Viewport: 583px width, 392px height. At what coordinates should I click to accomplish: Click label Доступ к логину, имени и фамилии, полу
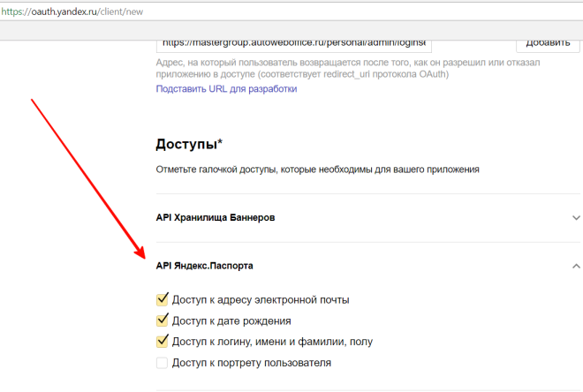tap(272, 342)
